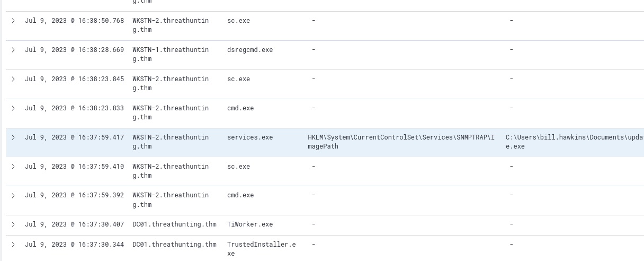Expand the dsregcmd.exe event row details

(13, 50)
